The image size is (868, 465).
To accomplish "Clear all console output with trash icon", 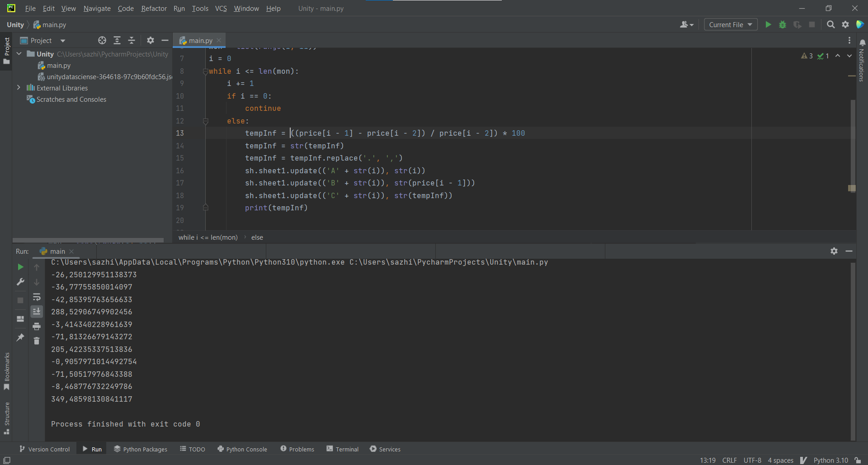I will [37, 341].
